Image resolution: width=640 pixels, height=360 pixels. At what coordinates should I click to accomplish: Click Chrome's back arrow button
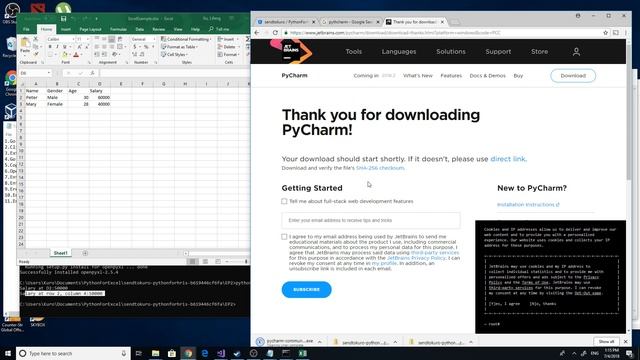click(x=257, y=33)
